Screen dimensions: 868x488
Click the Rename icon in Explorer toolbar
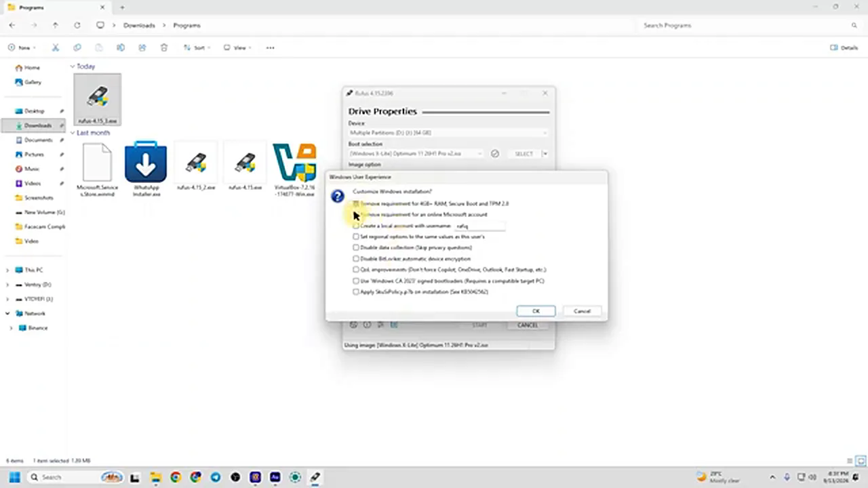coord(121,48)
